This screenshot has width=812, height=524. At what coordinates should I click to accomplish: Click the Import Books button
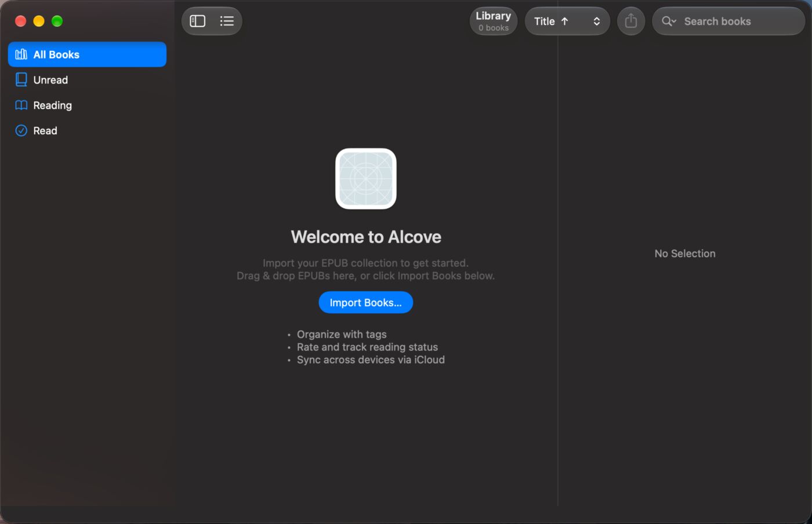366,302
